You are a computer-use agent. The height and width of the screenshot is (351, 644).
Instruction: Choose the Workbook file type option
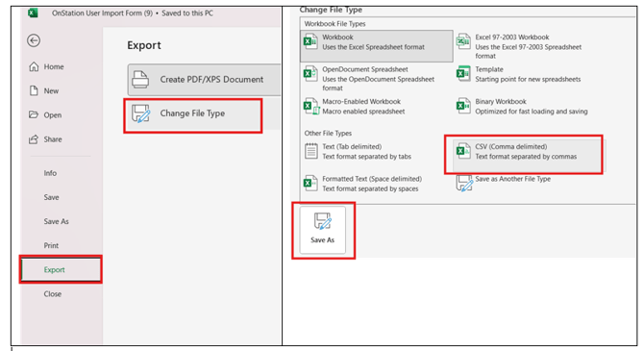pyautogui.click(x=377, y=46)
